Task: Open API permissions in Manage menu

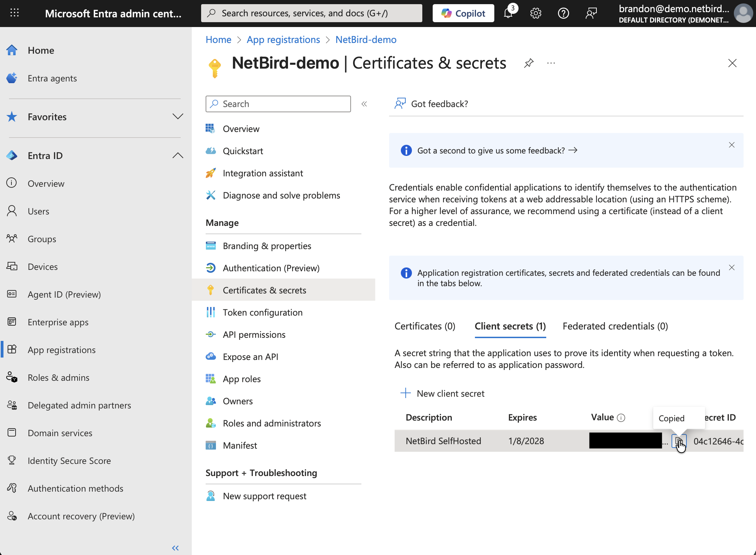Action: pyautogui.click(x=254, y=335)
